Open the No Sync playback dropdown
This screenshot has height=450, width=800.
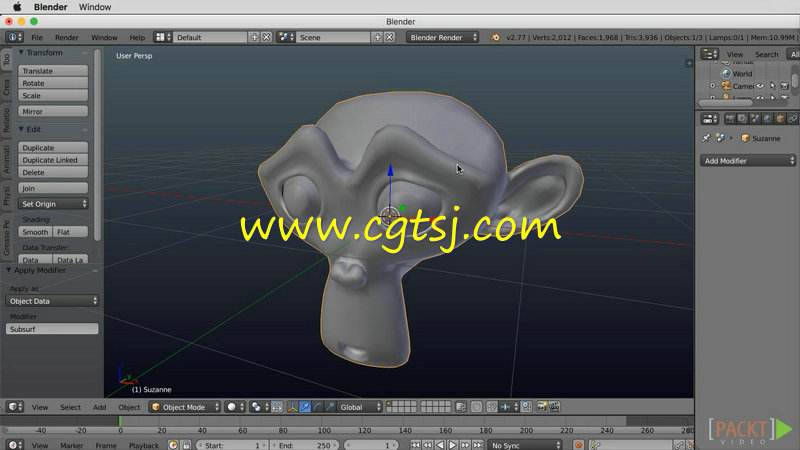point(524,445)
